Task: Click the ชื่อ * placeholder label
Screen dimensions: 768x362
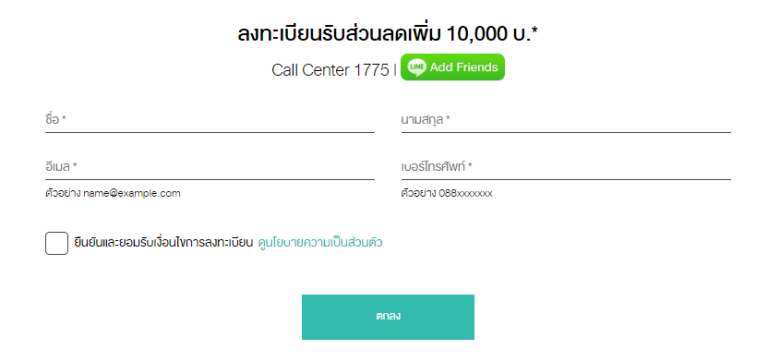Action: [55, 120]
